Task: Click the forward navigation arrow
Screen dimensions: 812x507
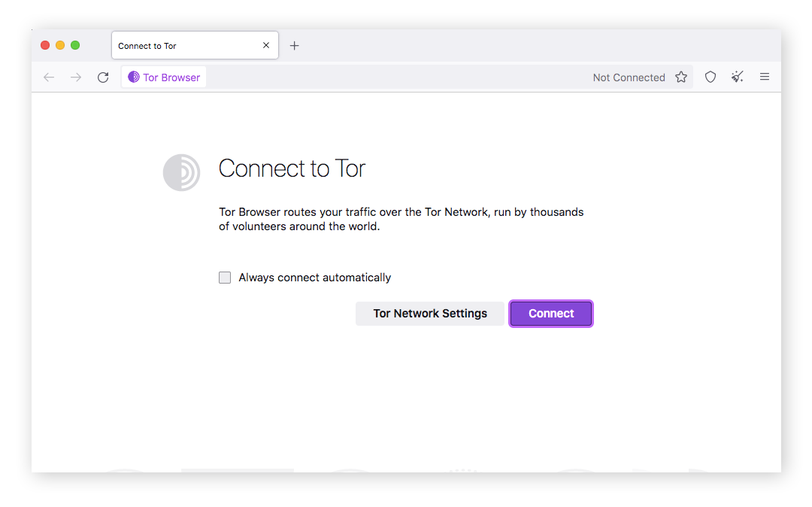Action: [75, 77]
